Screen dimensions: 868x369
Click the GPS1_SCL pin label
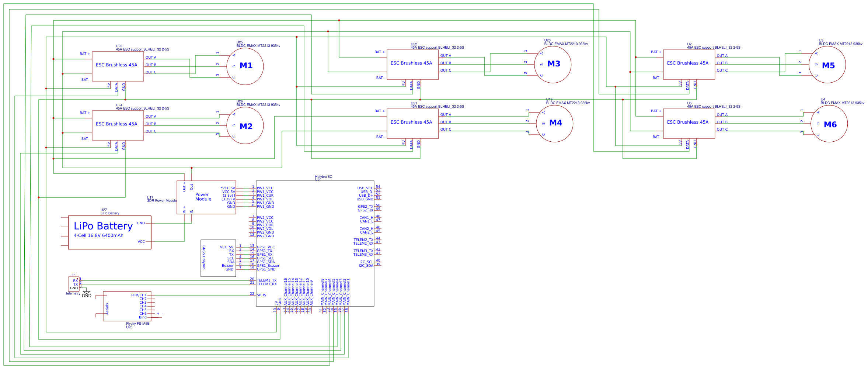265,258
